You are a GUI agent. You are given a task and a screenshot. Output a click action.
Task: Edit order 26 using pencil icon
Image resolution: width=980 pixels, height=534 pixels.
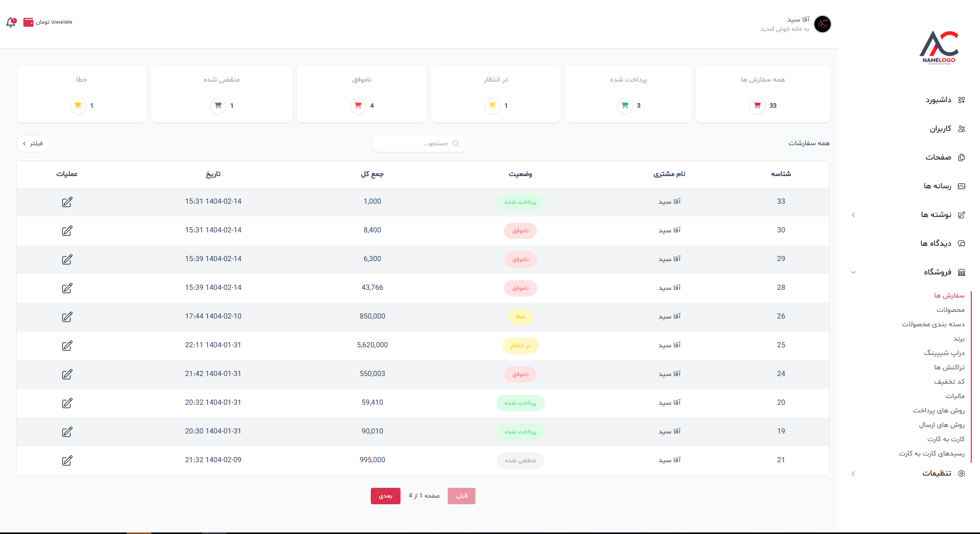[x=67, y=317]
